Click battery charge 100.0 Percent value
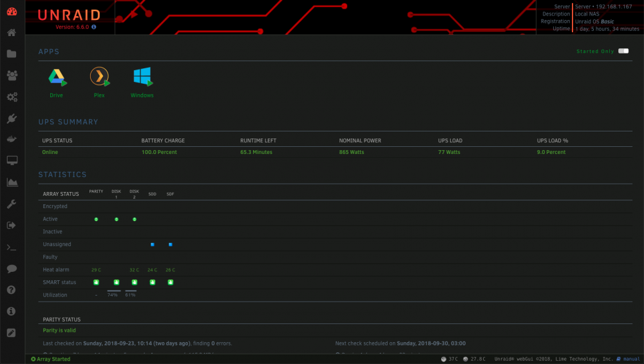Screen dimensions: 644x364 click(x=159, y=153)
